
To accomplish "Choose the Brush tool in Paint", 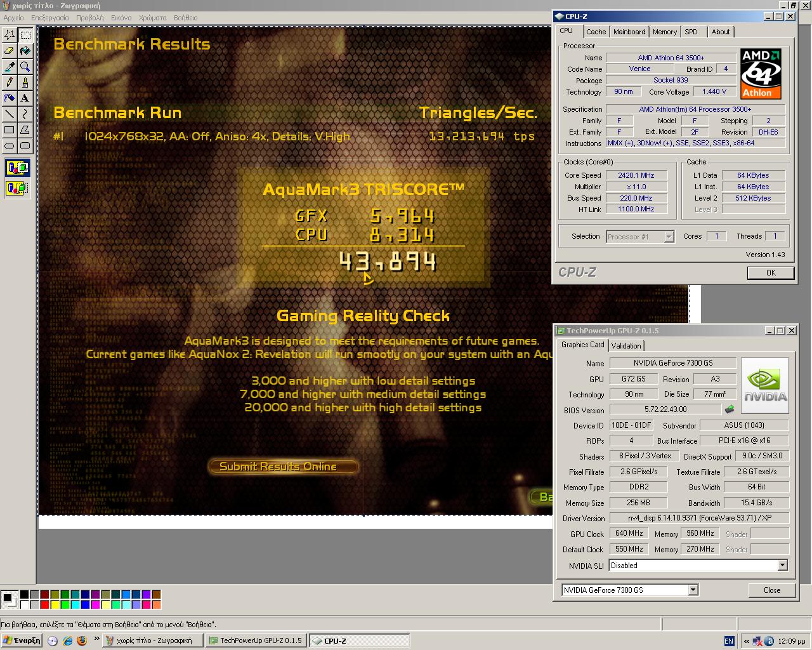I will coord(25,83).
